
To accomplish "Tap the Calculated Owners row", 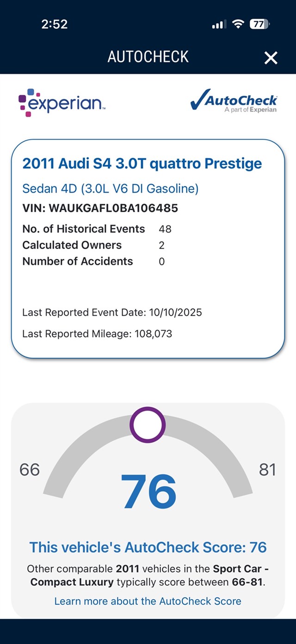I will (x=92, y=245).
